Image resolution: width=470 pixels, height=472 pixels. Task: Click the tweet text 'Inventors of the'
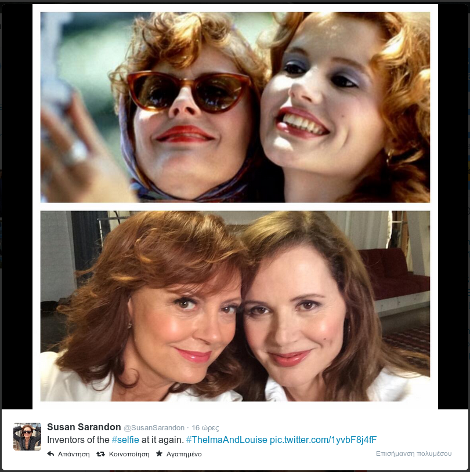[78, 440]
